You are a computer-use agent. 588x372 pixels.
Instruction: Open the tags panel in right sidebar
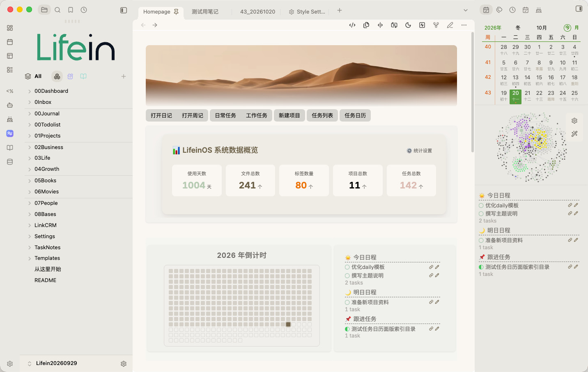[499, 10]
